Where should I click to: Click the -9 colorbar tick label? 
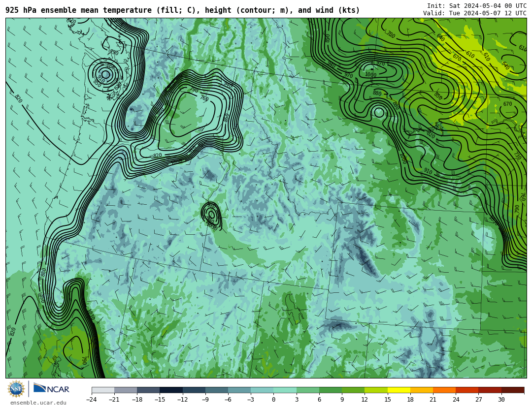pos(205,400)
